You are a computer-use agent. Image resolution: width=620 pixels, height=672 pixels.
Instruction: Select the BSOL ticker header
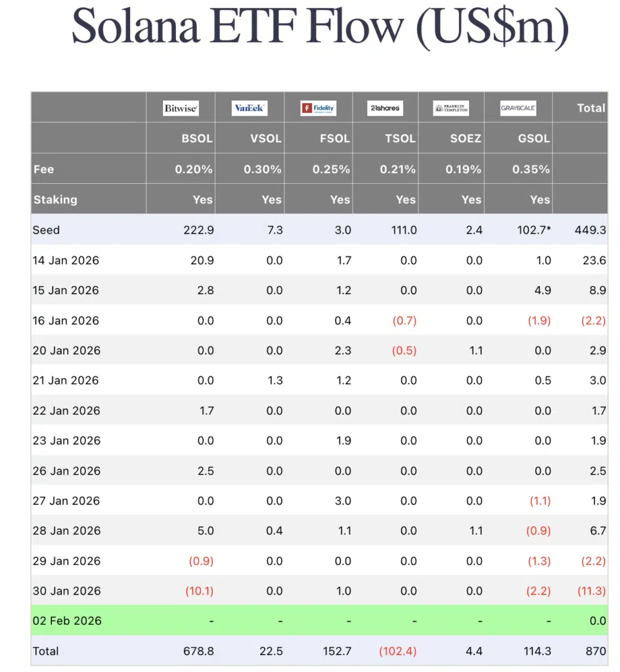point(196,138)
